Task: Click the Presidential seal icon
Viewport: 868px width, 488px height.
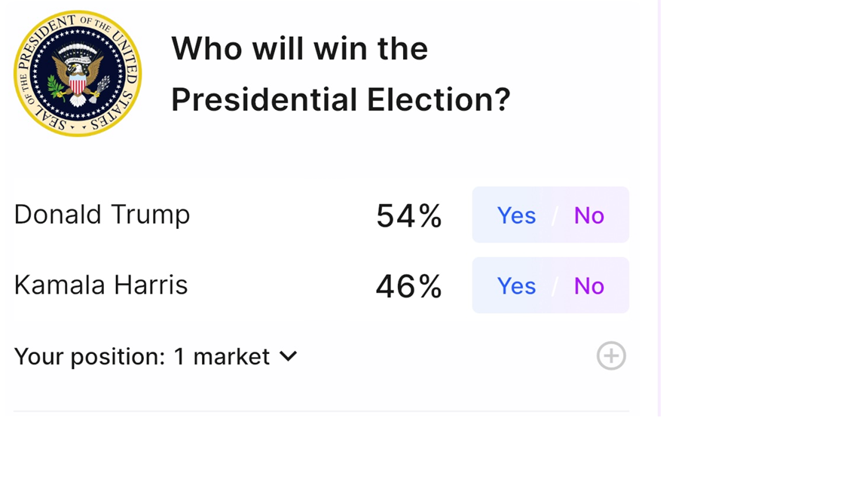Action: 78,73
